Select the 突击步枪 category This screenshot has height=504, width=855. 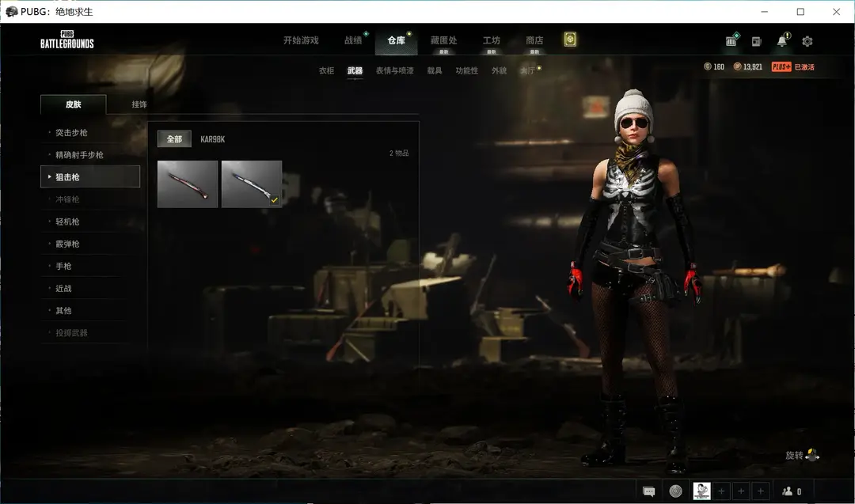pos(90,132)
